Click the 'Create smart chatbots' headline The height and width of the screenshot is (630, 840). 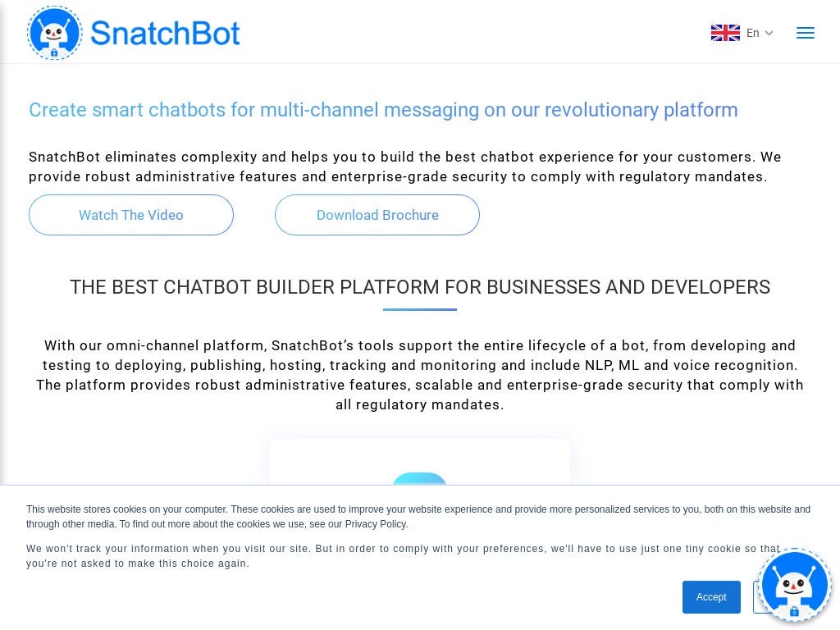click(383, 110)
